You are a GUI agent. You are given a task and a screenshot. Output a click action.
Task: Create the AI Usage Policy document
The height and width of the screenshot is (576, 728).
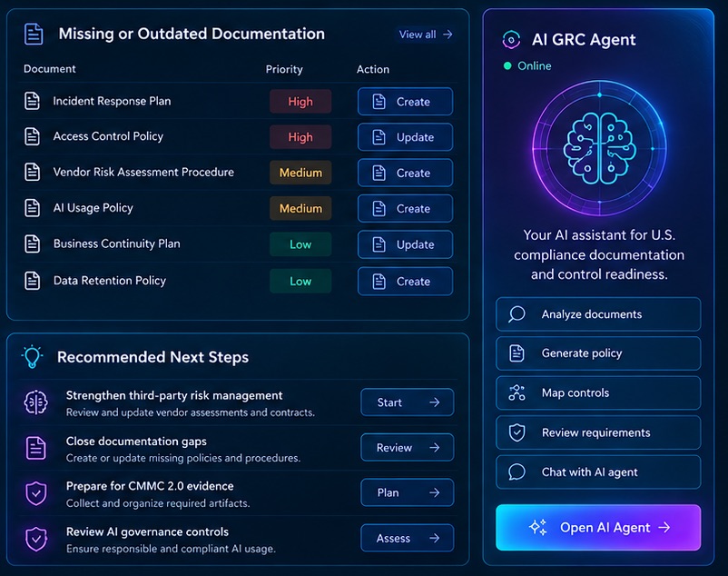(406, 209)
